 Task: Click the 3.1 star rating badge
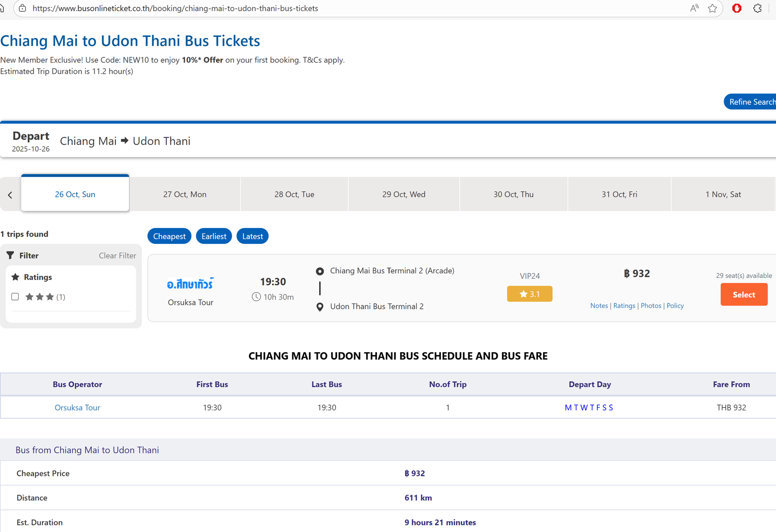click(529, 294)
